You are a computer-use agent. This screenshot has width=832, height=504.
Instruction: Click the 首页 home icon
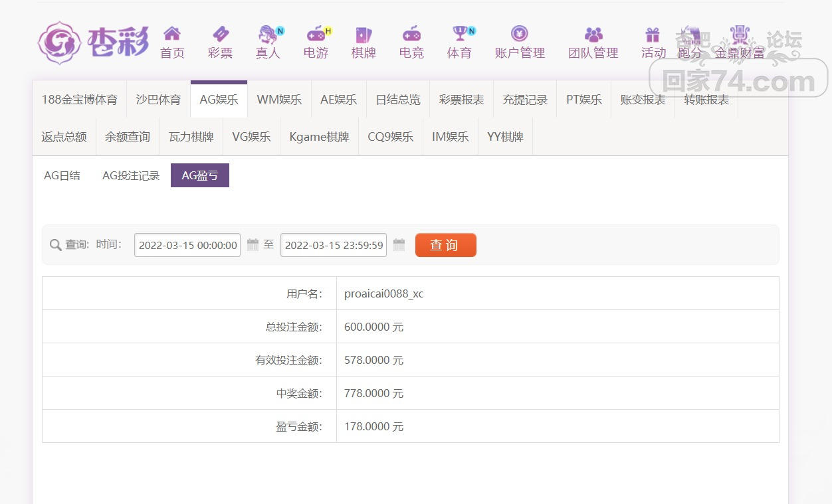coord(172,34)
